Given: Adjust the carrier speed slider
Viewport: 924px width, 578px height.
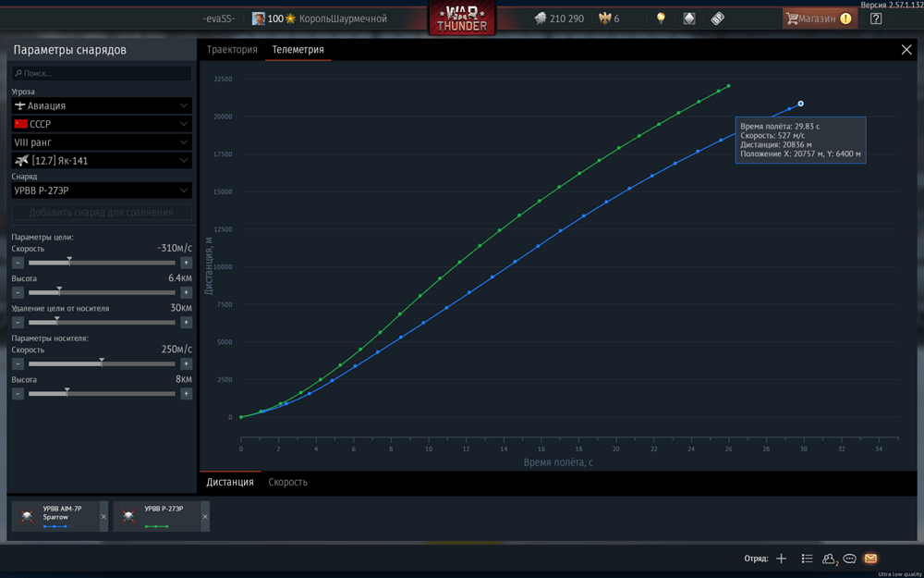Looking at the screenshot, I should (102, 363).
